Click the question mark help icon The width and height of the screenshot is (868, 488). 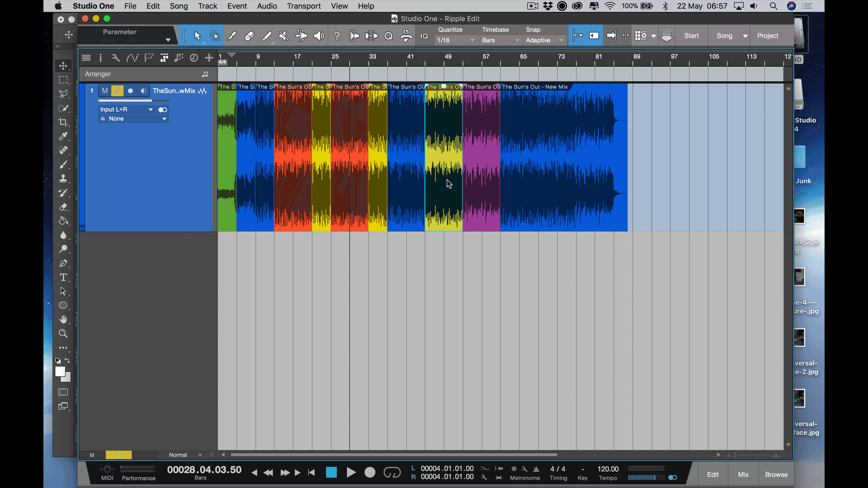coord(337,36)
